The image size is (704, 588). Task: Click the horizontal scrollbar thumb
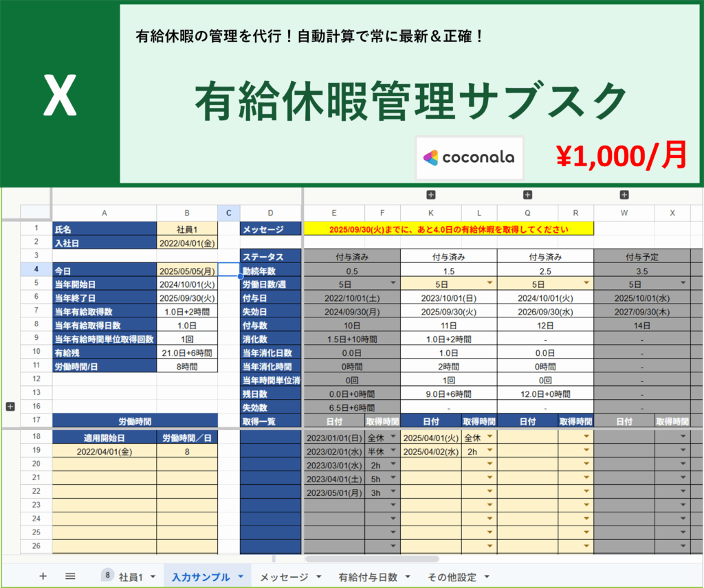point(371,559)
